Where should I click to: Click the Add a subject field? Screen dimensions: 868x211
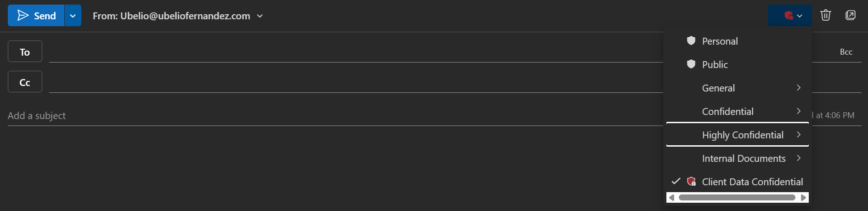click(x=321, y=116)
